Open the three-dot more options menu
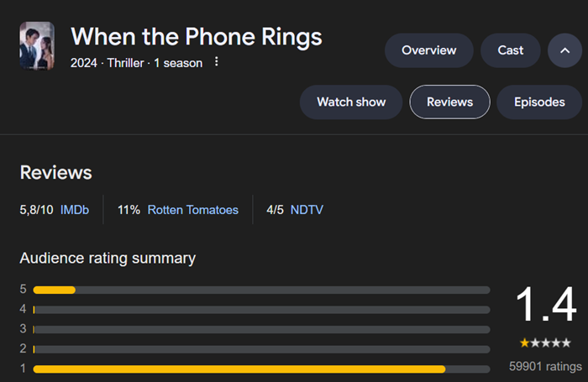The height and width of the screenshot is (382, 588). tap(217, 61)
